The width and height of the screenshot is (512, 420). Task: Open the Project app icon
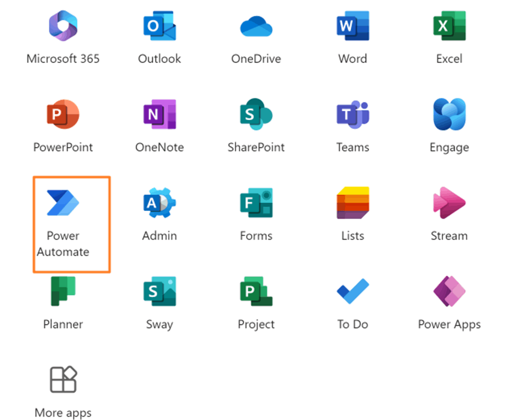256,291
